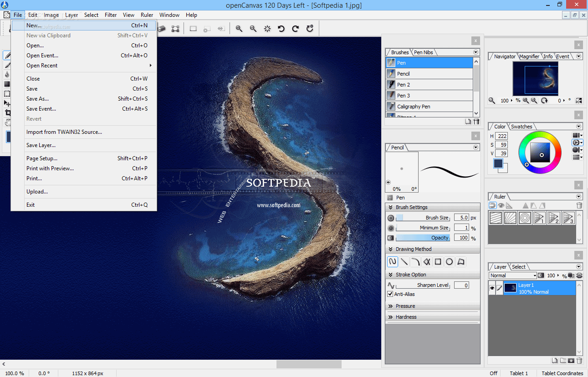This screenshot has width=588, height=377.
Task: Toggle ruler visibility eye icon in the Ruler panel
Action: coord(501,205)
